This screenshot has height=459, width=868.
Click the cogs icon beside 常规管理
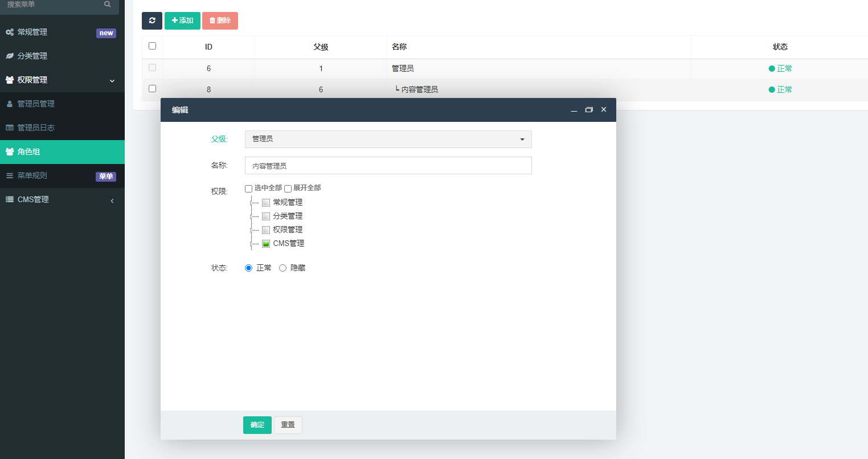coord(10,32)
